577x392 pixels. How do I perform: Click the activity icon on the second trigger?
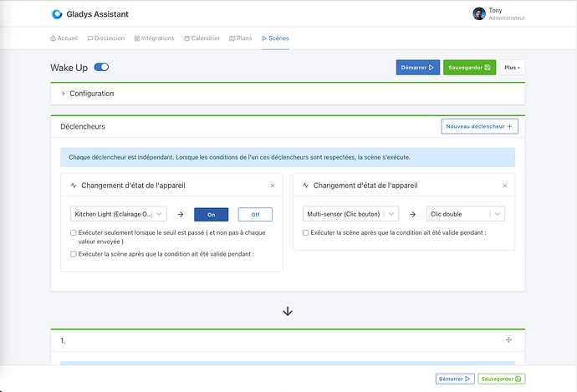click(x=306, y=186)
